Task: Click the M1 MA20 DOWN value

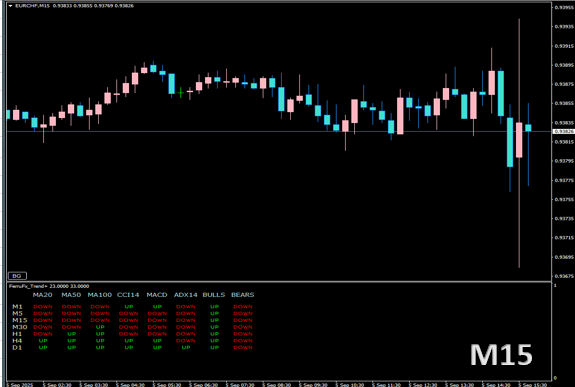Action: click(43, 307)
